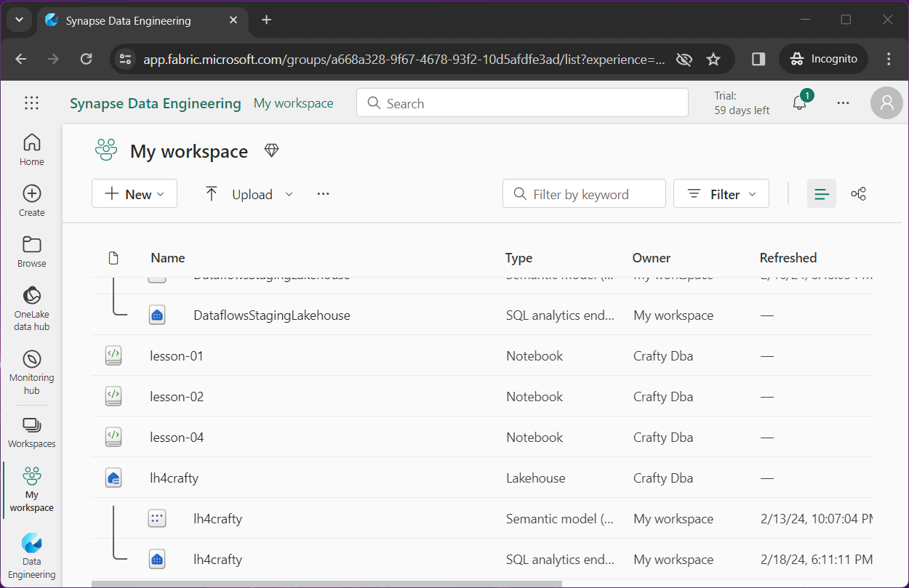Click the Create icon in sidebar
Image resolution: width=909 pixels, height=588 pixels.
(31, 200)
